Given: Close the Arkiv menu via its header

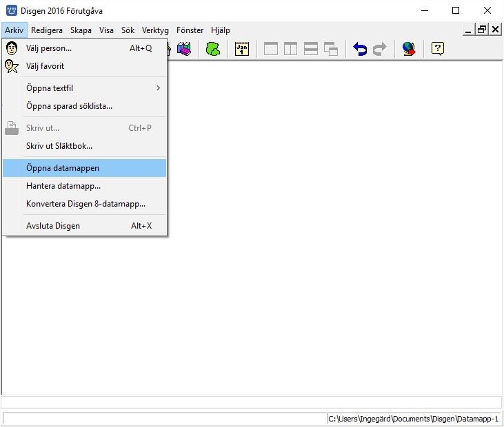Looking at the screenshot, I should [14, 30].
